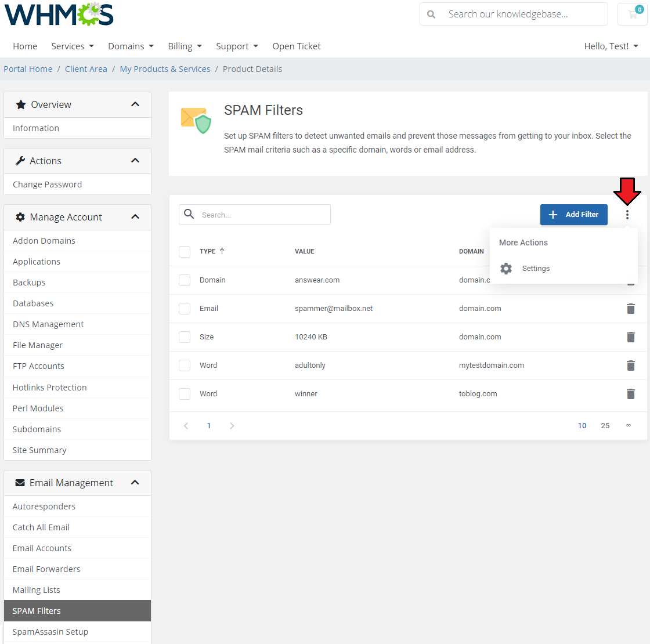
Task: Go to previous page arrow
Action: (x=186, y=426)
